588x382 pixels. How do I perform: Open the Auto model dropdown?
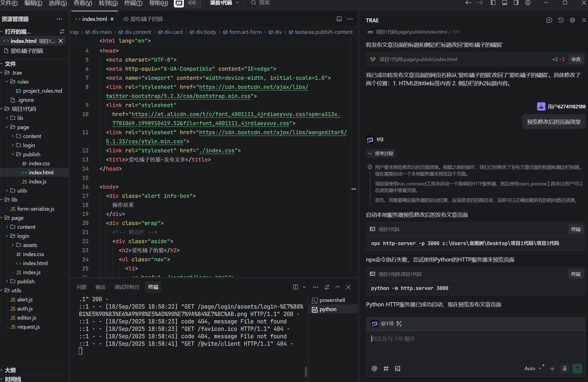click(x=533, y=369)
